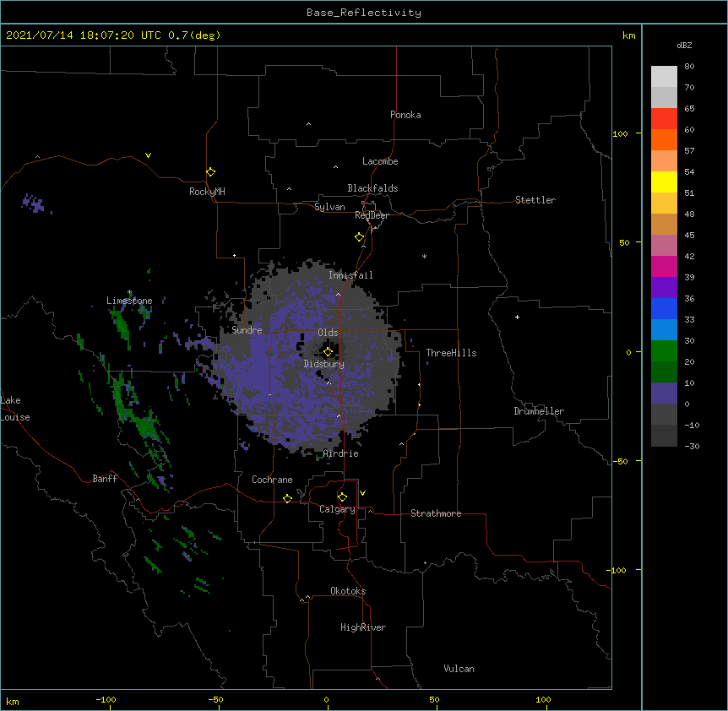
Task: Click the Cochrane town label
Action: 272,480
